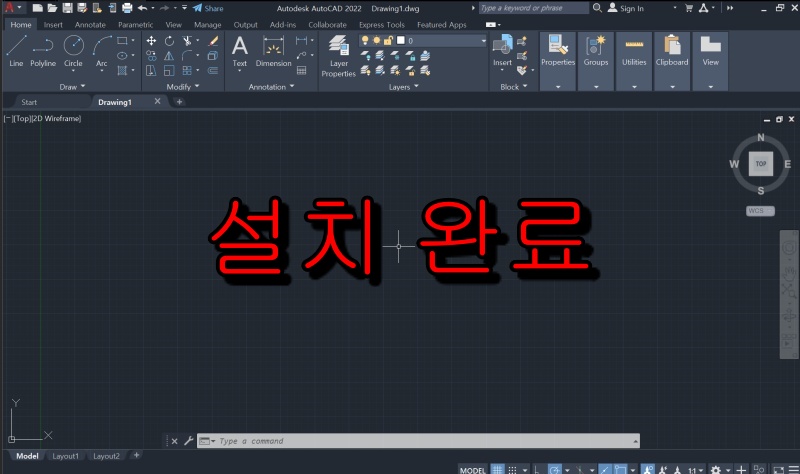The height and width of the screenshot is (474, 800).
Task: Click the Hatch tool icon
Action: pos(122,70)
